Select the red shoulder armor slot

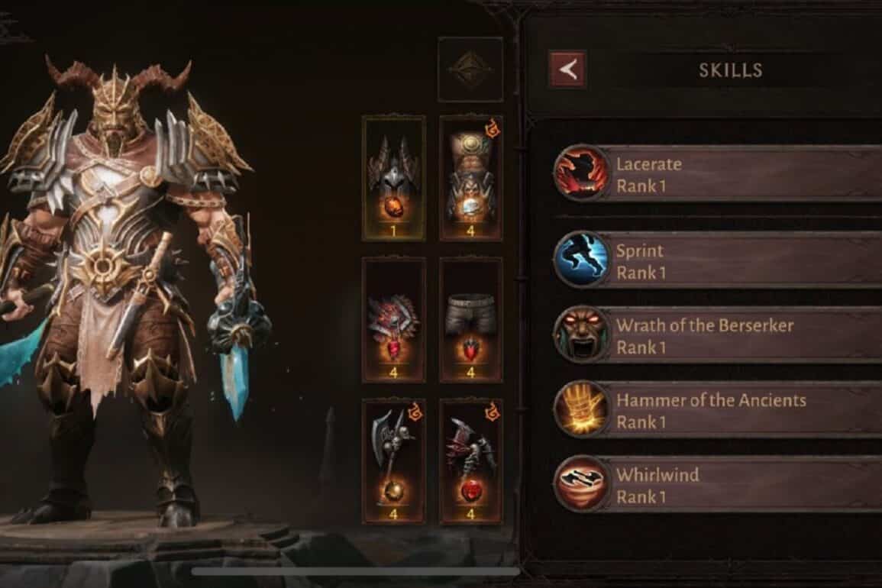(x=393, y=320)
